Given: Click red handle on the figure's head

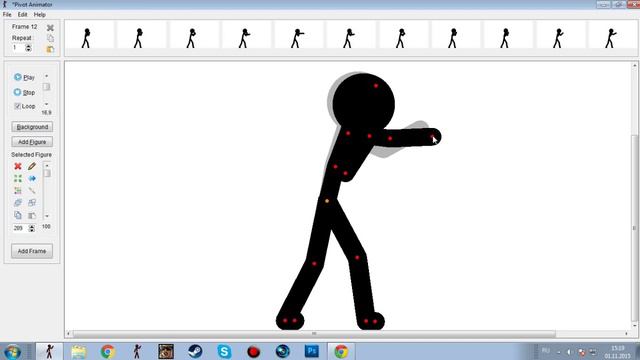Looking at the screenshot, I should point(376,86).
